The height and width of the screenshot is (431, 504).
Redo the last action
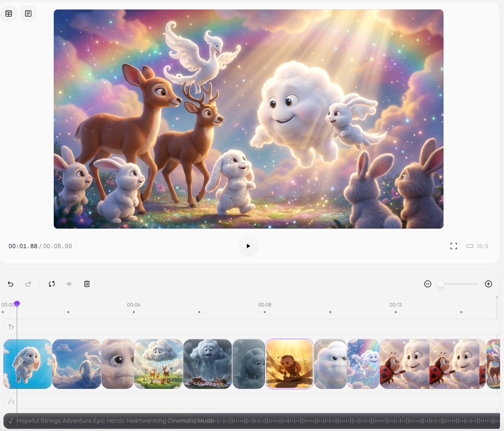tap(28, 284)
